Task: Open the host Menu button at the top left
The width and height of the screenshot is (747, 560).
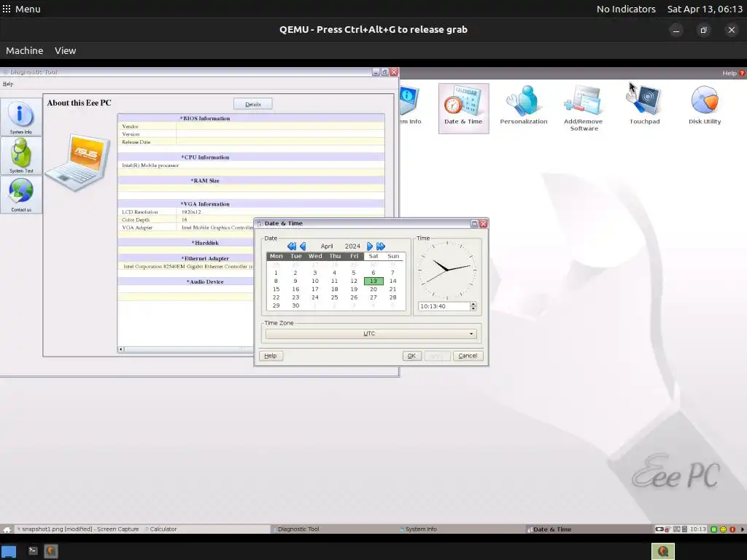Action: (x=21, y=9)
